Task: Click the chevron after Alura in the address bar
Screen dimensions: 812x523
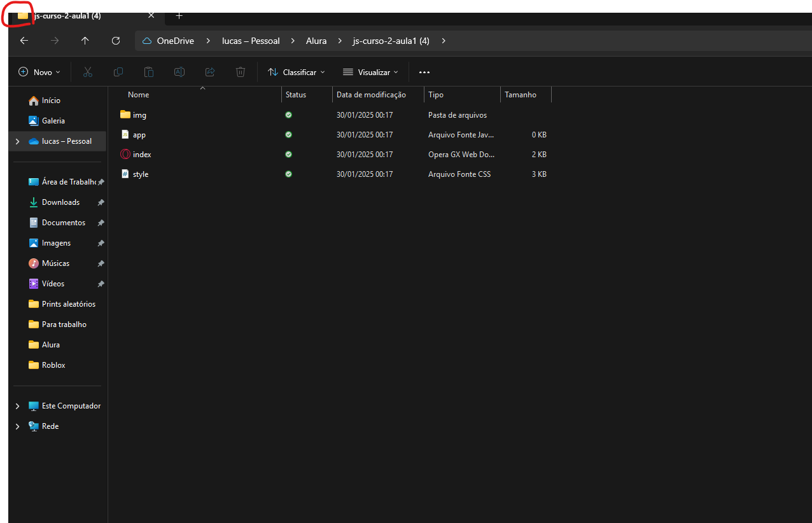Action: (340, 41)
